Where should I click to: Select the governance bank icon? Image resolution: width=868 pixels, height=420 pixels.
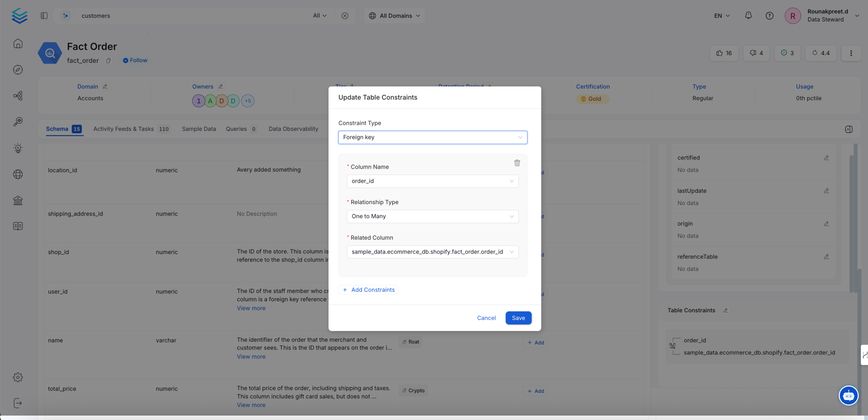(x=17, y=200)
